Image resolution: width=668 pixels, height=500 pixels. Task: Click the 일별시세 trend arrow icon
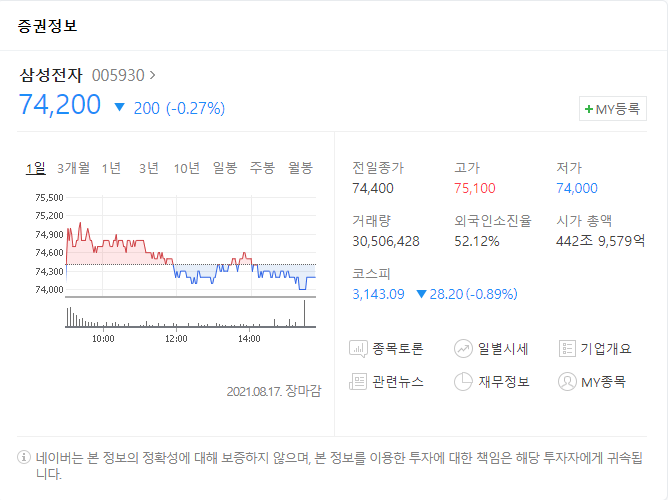(463, 349)
